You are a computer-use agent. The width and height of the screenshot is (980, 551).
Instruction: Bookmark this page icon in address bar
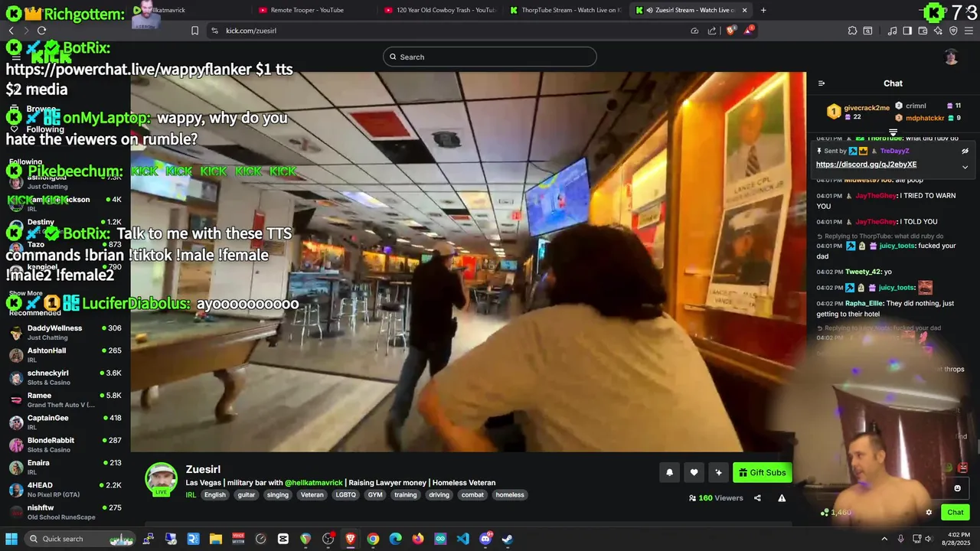coord(194,31)
